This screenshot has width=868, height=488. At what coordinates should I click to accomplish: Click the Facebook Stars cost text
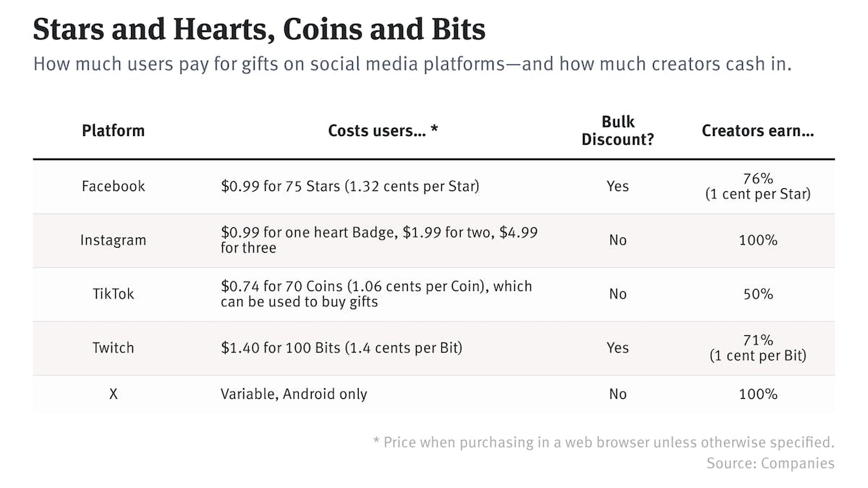350,186
